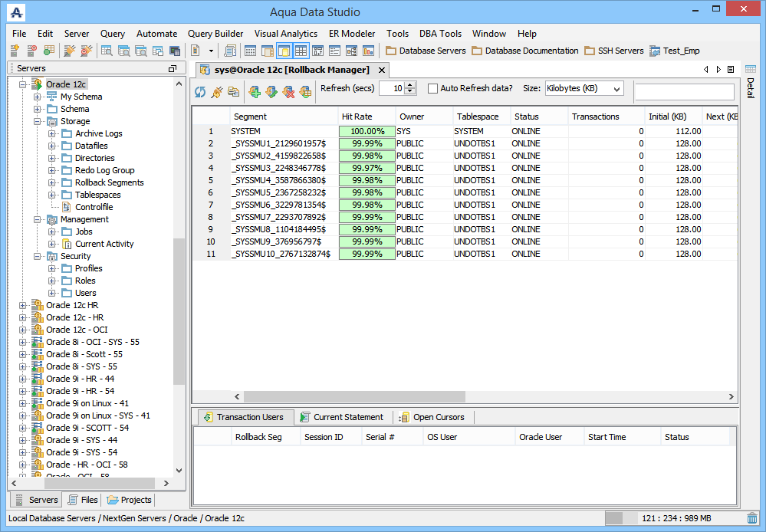The height and width of the screenshot is (532, 766).
Task: Click the Register Server toolbar icon
Action: tap(15, 51)
